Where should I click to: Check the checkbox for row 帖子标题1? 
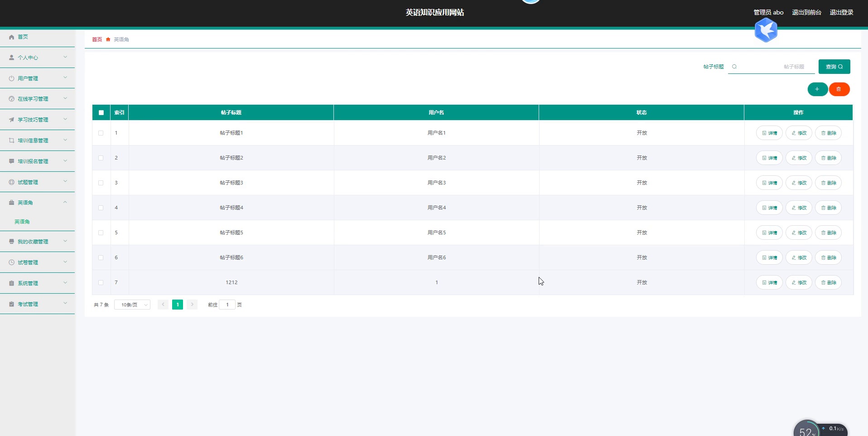tap(101, 133)
